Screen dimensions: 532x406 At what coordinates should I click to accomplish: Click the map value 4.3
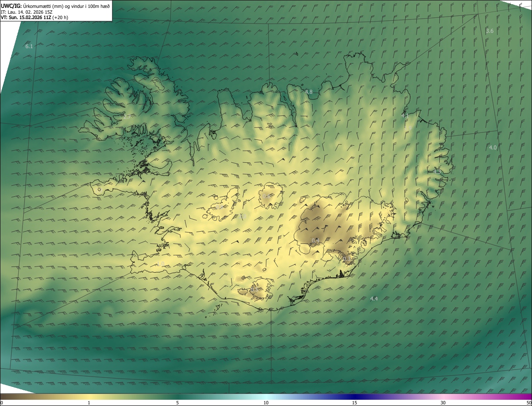(437, 171)
